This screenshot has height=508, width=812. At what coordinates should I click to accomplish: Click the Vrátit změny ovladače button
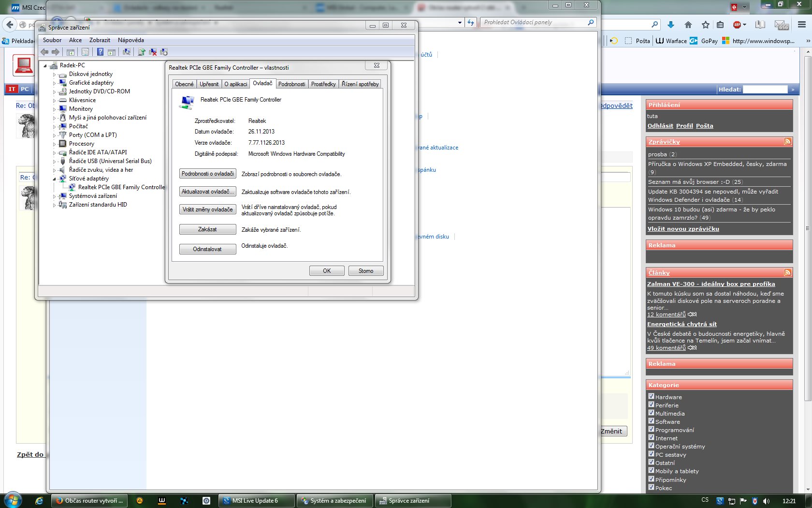tap(208, 209)
